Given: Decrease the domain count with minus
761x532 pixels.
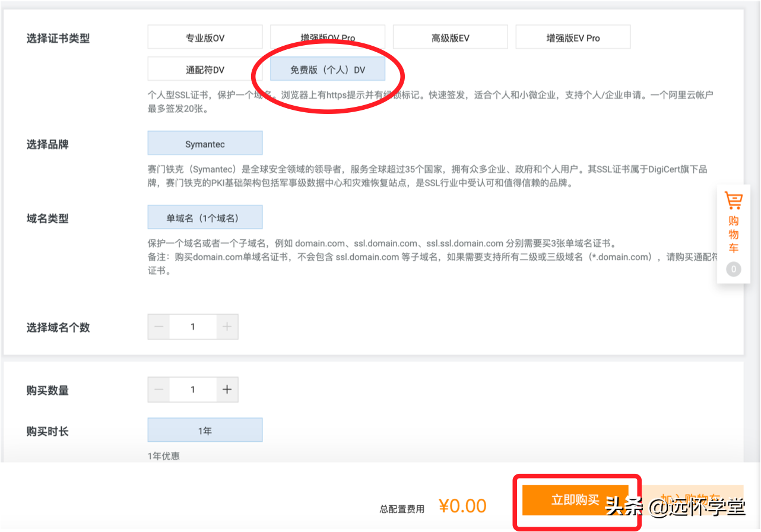Looking at the screenshot, I should (x=158, y=327).
